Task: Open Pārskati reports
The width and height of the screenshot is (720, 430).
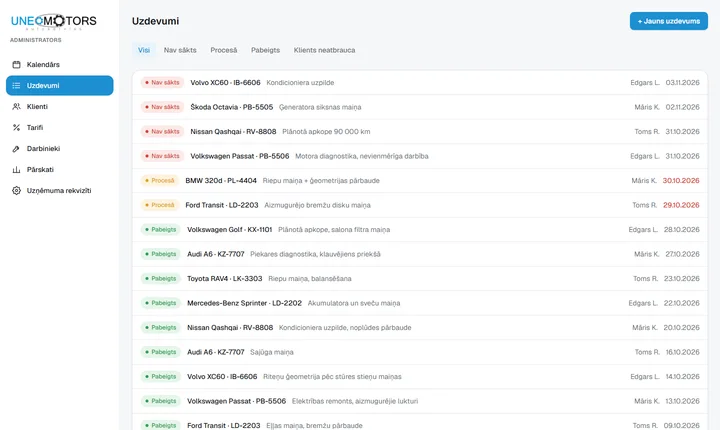Action: pos(60,170)
